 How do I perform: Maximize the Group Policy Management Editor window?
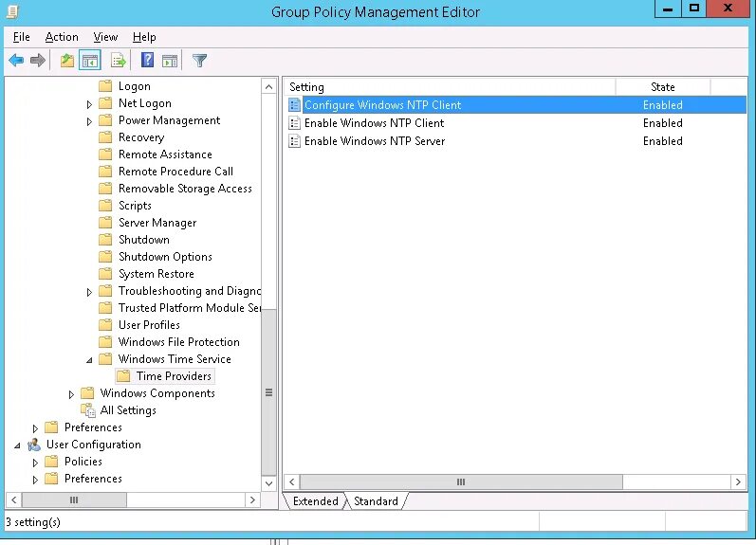coord(693,9)
